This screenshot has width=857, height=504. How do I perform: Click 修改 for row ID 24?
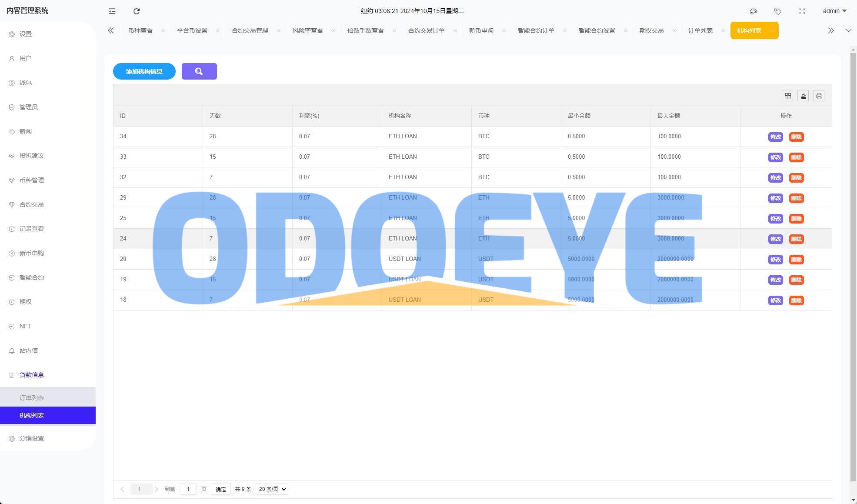pyautogui.click(x=776, y=239)
